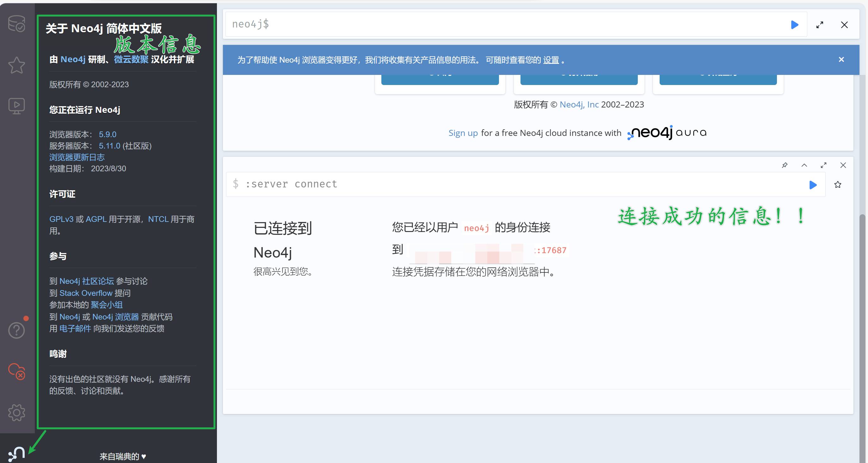Pin the :server connect frame

785,165
